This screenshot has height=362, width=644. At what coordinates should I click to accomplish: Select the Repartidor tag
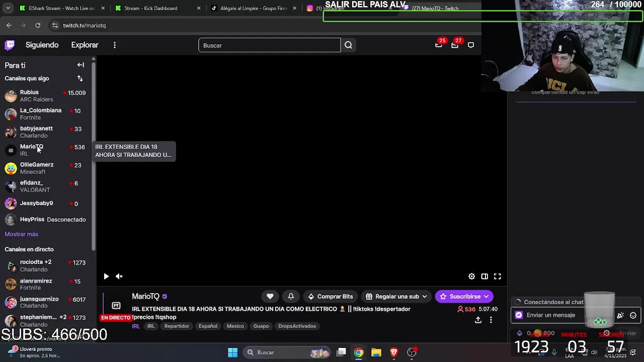point(177,326)
